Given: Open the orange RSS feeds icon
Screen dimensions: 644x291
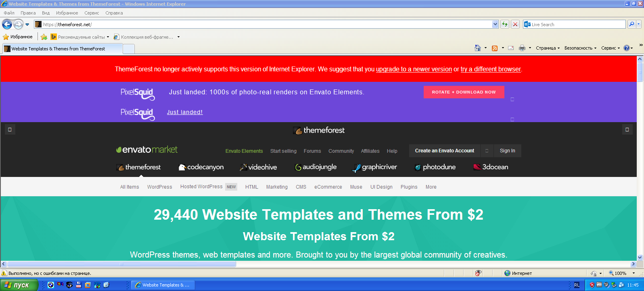Looking at the screenshot, I should (x=495, y=48).
